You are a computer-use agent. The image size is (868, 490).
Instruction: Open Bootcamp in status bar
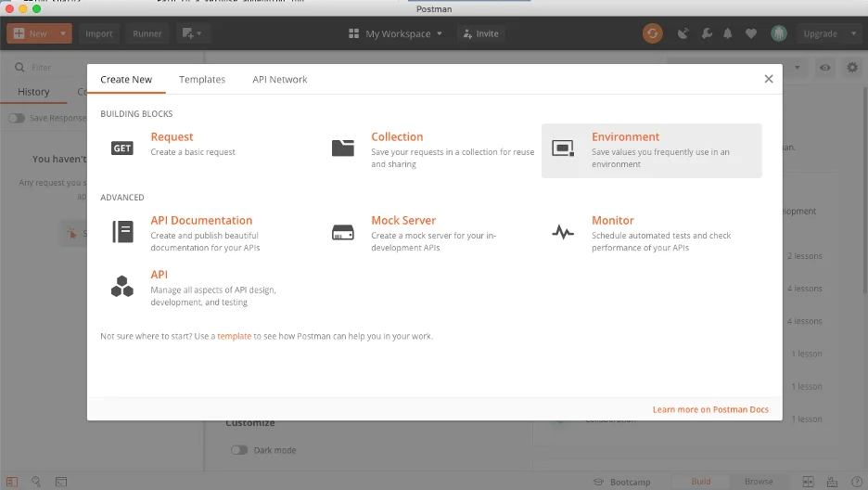click(621, 482)
